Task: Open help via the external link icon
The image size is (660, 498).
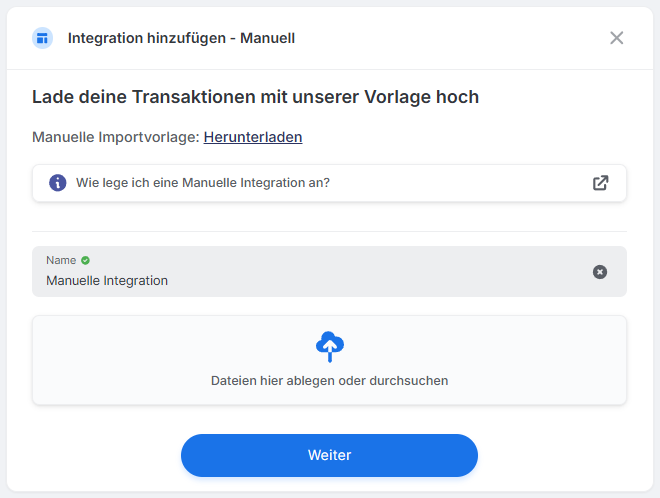Action: pos(600,183)
